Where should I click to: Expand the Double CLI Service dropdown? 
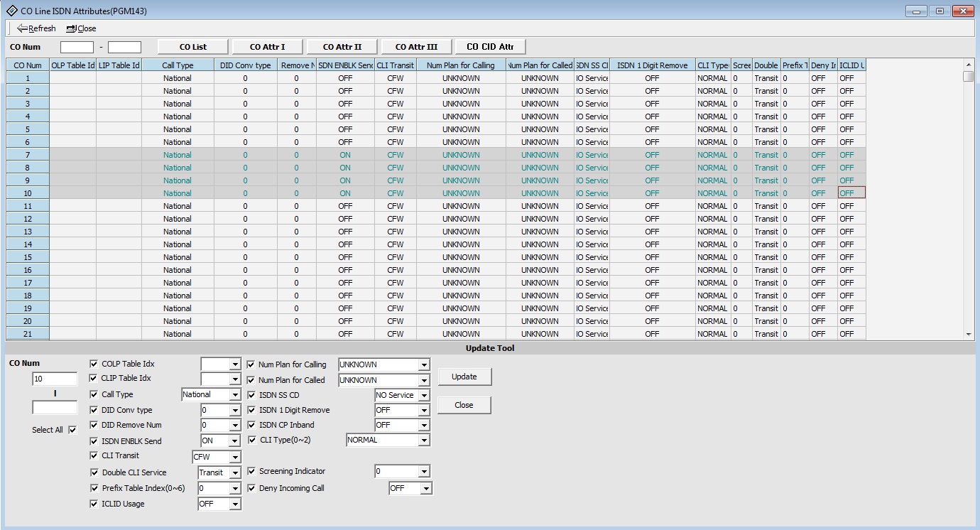coord(235,473)
